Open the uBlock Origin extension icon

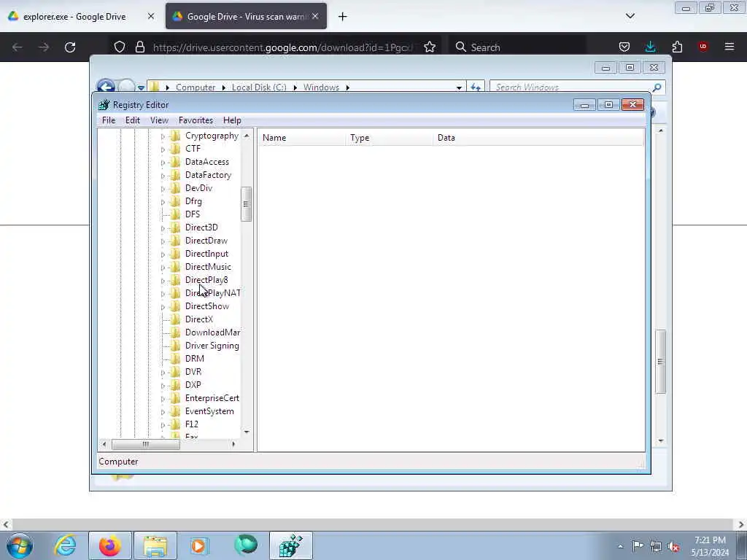click(703, 47)
